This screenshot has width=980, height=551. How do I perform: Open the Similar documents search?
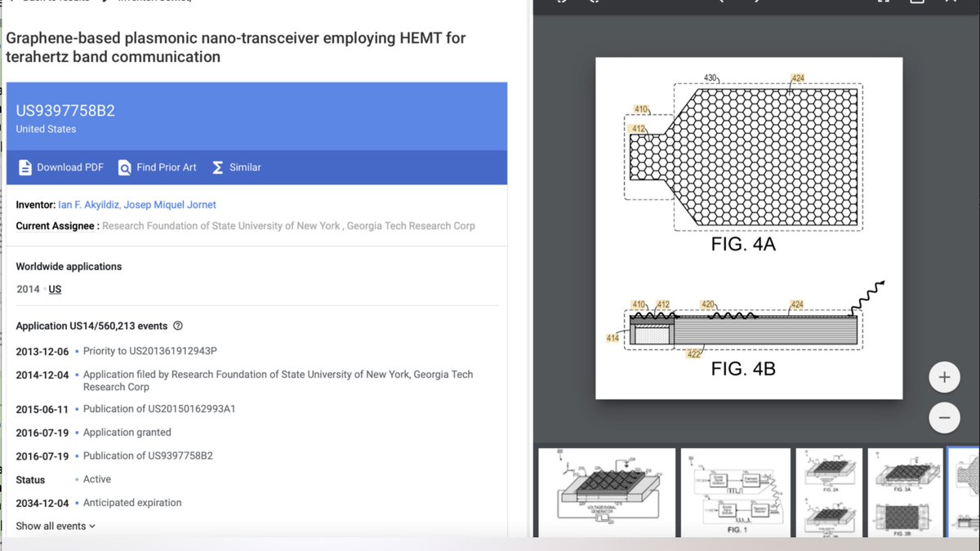[x=236, y=167]
